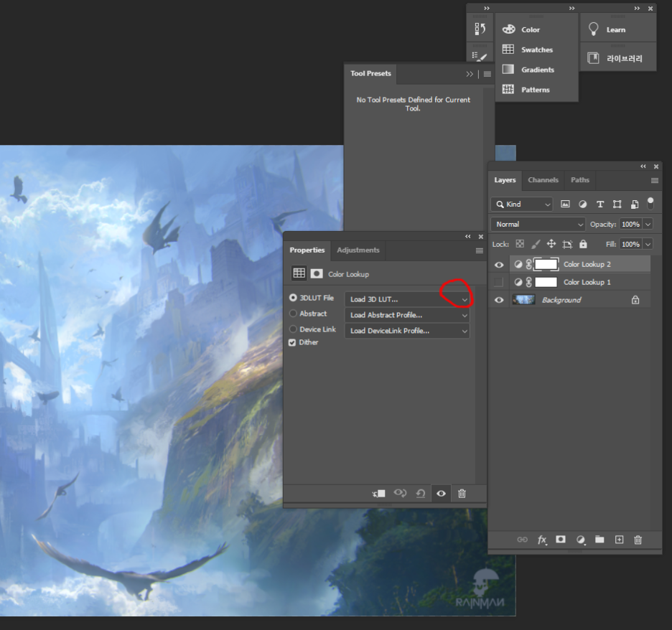This screenshot has height=630, width=672.
Task: Switch to the Adjustments tab
Action: 358,250
